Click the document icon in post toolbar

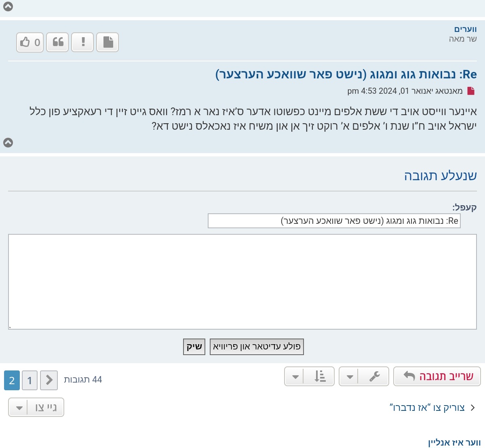(108, 42)
